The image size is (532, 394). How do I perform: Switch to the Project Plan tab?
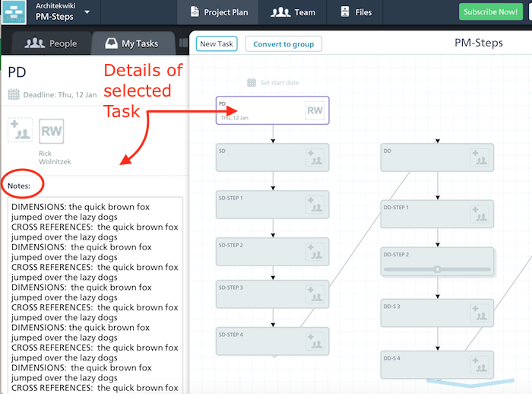[220, 12]
